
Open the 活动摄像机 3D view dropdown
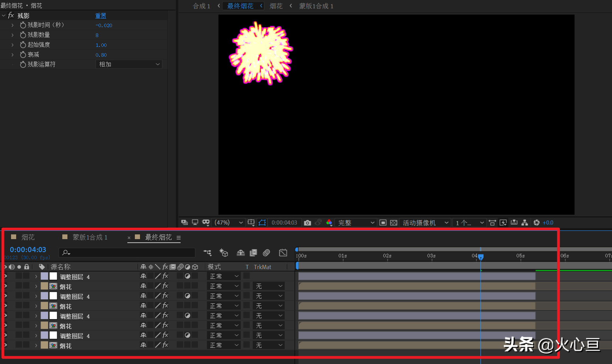coord(425,223)
